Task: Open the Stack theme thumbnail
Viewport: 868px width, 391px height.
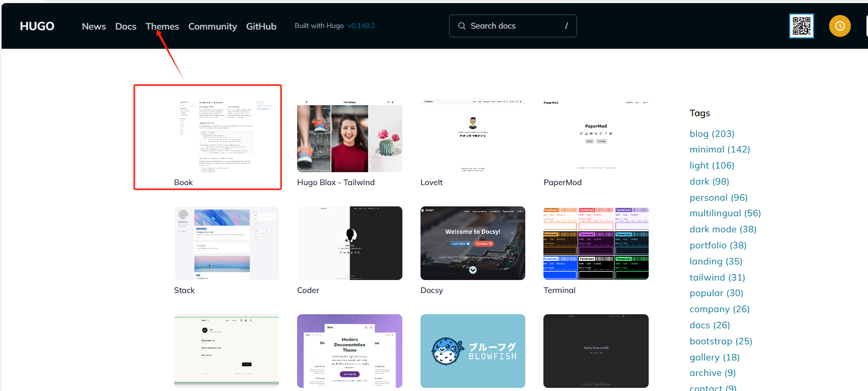Action: pos(227,243)
